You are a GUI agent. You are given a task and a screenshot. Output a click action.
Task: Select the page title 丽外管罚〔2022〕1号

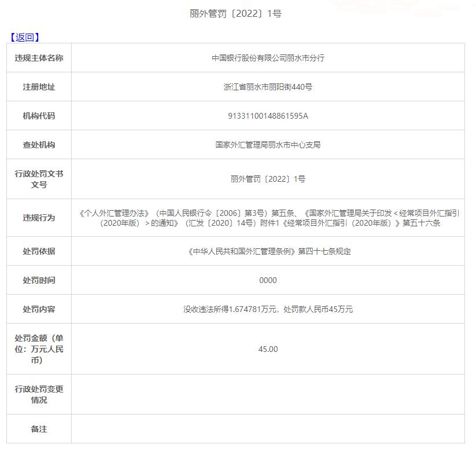238,12
